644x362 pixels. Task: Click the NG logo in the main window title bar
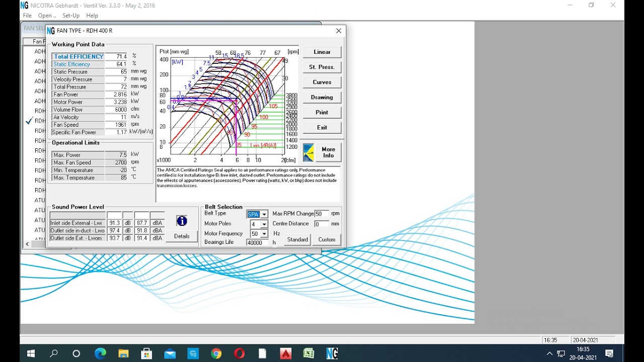click(24, 6)
